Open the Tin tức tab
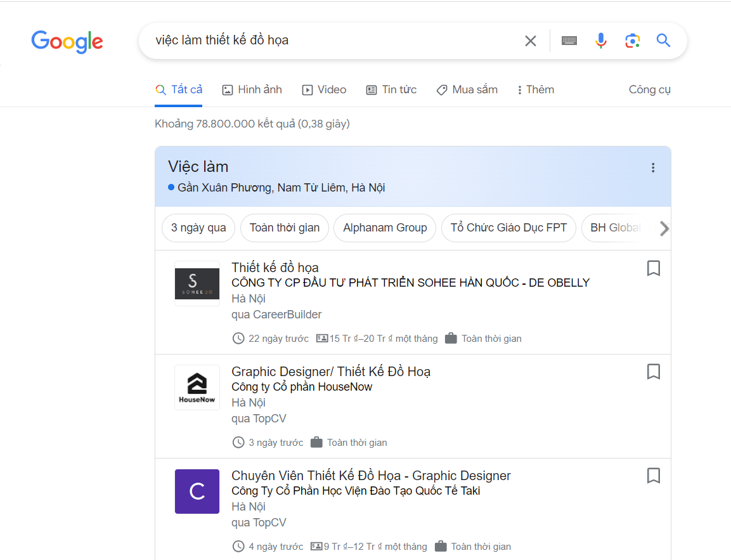 (391, 89)
